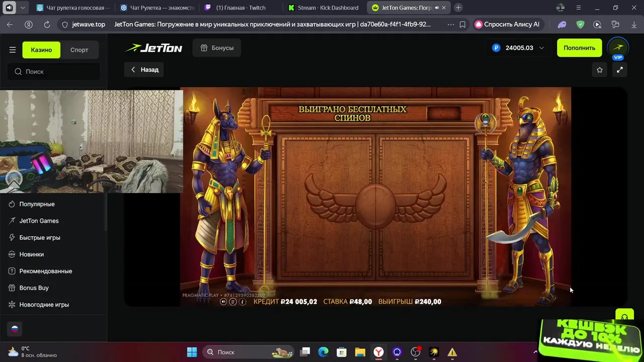644x362 pixels.
Task: Open the slot game menu icon
Action: pos(233,302)
